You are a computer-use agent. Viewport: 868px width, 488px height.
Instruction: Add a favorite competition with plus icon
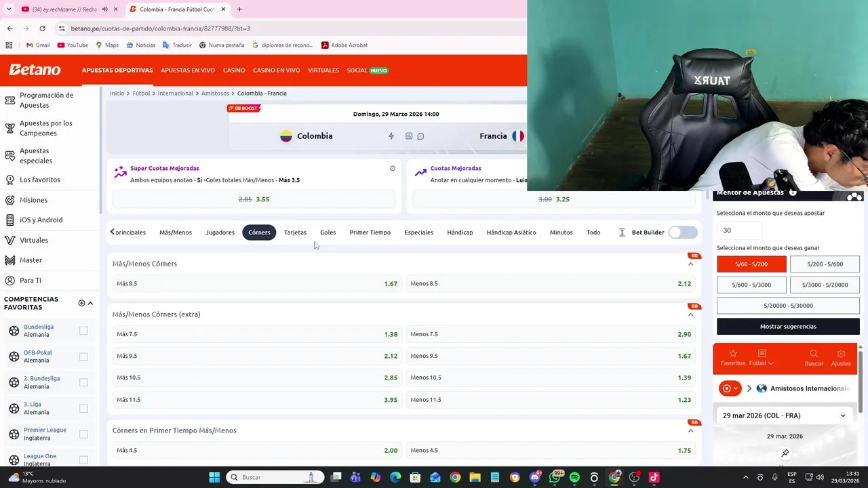tap(81, 303)
